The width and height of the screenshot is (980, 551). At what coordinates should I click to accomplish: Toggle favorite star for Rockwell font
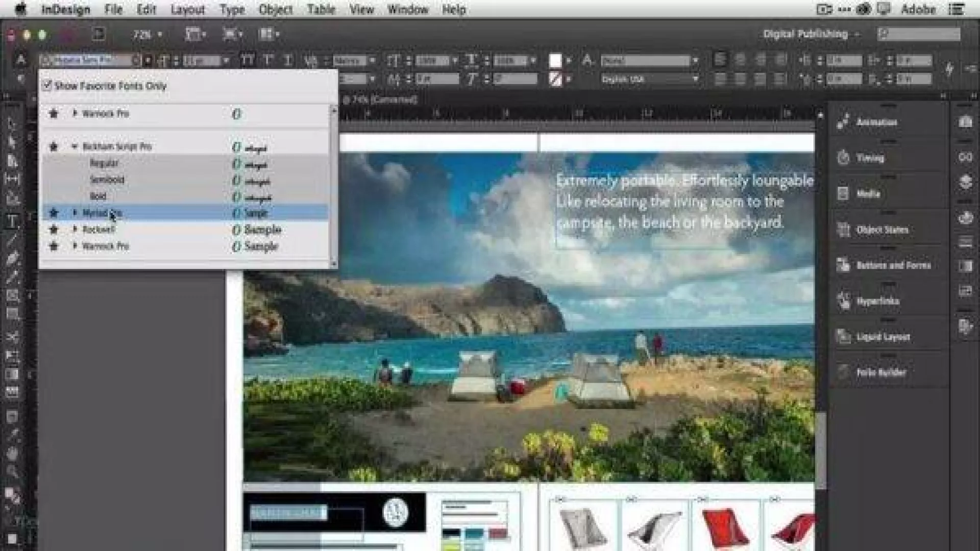coord(54,230)
